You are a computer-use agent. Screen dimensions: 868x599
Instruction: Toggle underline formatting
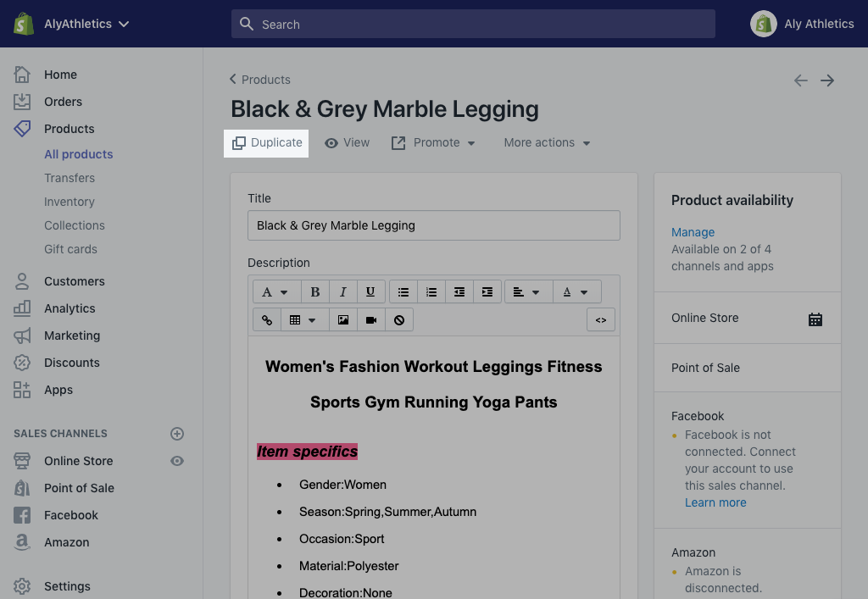tap(371, 292)
